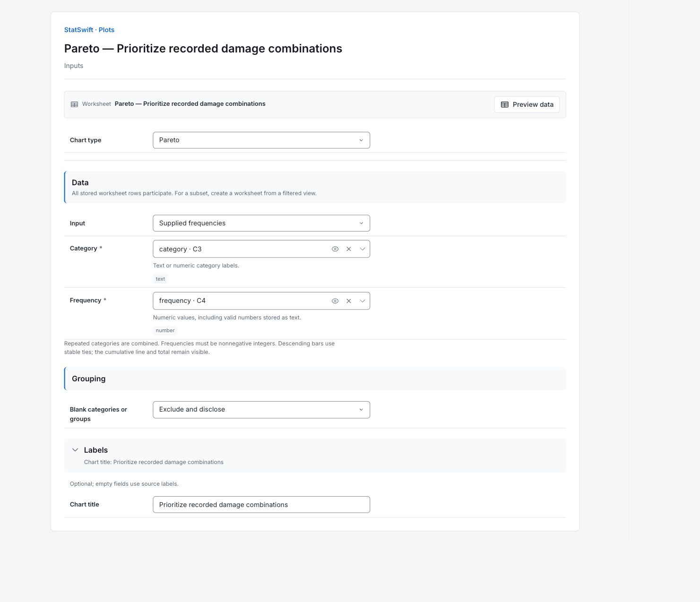700x602 pixels.
Task: Open the Input Supplied frequencies dropdown
Action: pos(261,223)
